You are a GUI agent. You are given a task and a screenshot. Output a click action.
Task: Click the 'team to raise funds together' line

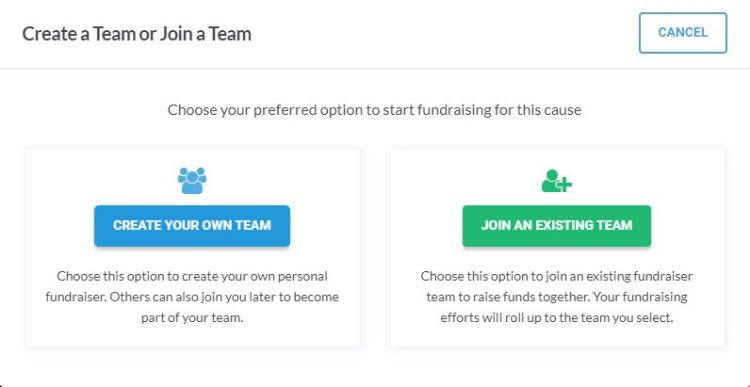tap(556, 297)
